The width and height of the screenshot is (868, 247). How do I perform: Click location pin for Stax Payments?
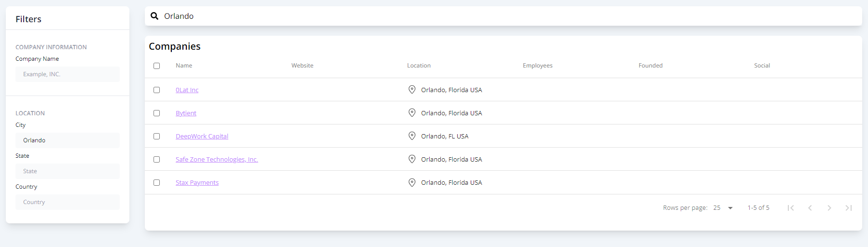[412, 182]
